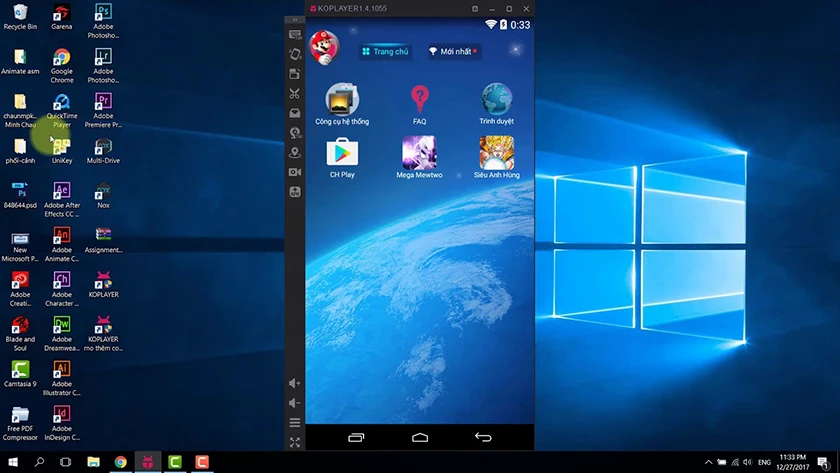Select the Adobe Creative Cloud desktop shortcut
Screen dimensions: 840x473
coord(20,289)
